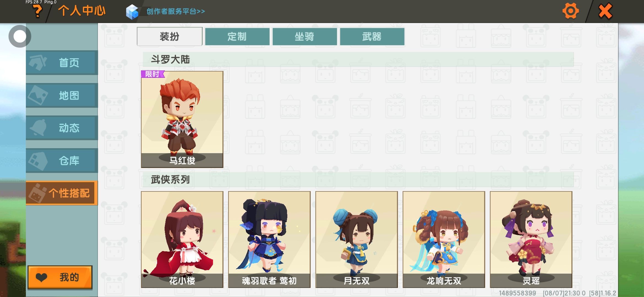Select the 个性搭配 sidebar button
This screenshot has height=297, width=644.
[62, 193]
